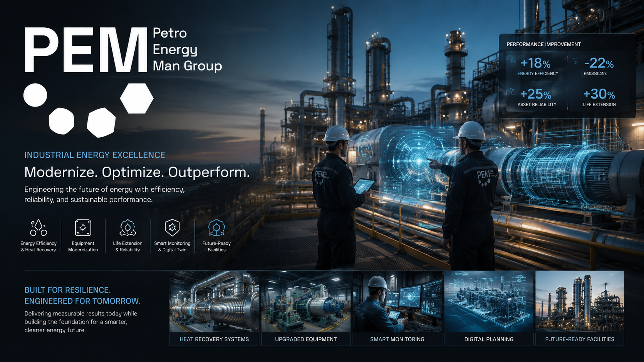
Task: Click the large PEM logo text
Action: click(86, 50)
